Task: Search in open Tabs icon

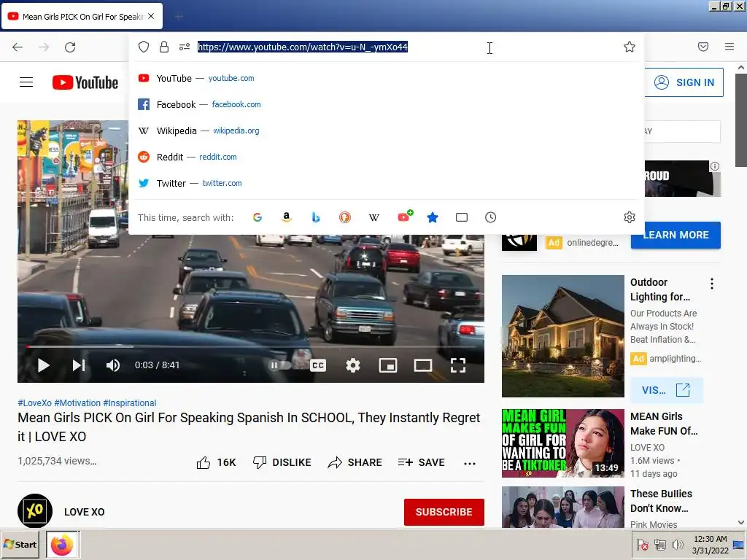Action: tap(462, 217)
